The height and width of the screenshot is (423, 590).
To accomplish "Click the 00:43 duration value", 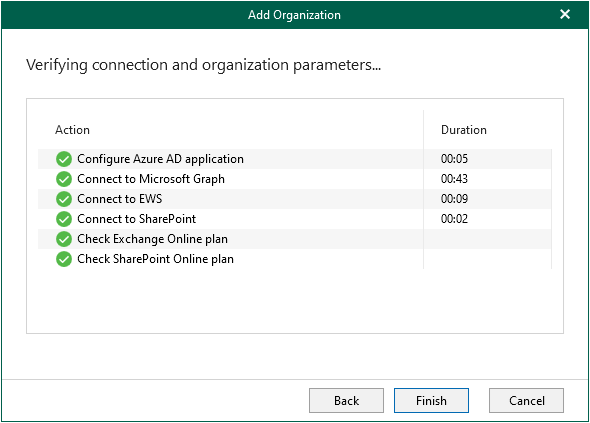I will coord(454,179).
